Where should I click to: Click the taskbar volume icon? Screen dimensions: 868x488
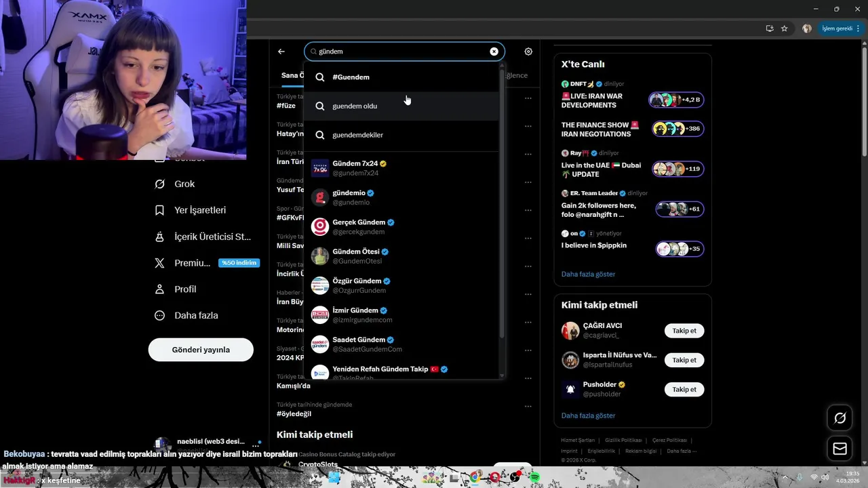pyautogui.click(x=825, y=477)
